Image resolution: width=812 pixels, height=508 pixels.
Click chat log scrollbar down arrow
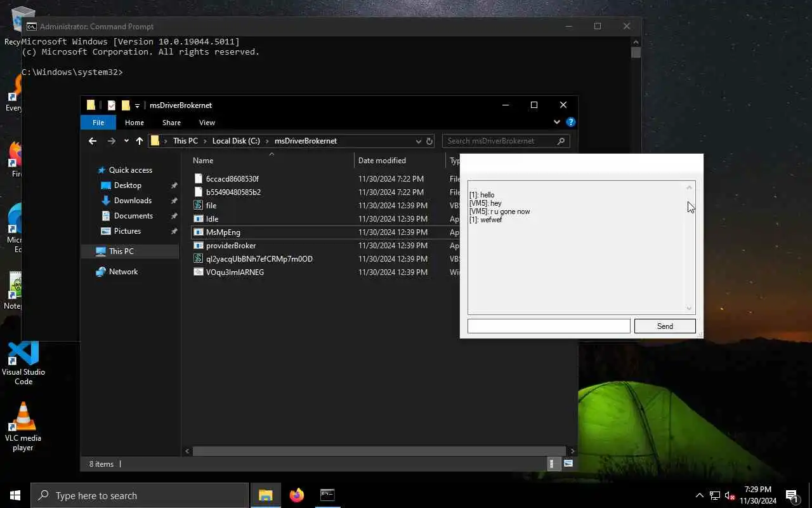click(x=690, y=309)
